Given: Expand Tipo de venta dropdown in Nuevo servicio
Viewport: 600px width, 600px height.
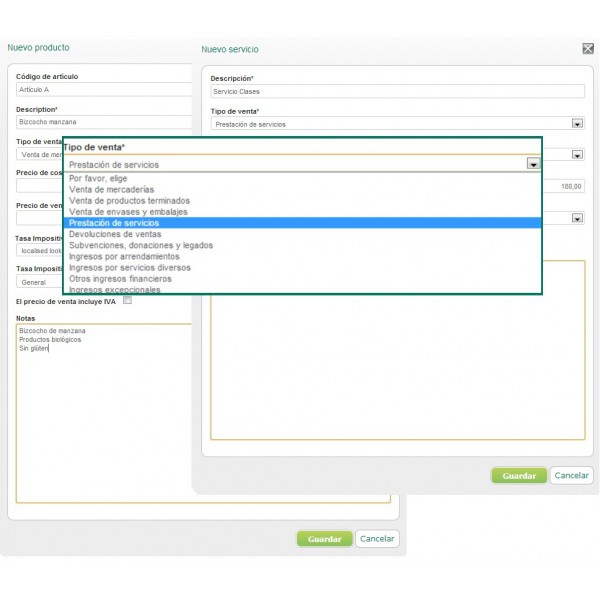Looking at the screenshot, I should point(577,124).
